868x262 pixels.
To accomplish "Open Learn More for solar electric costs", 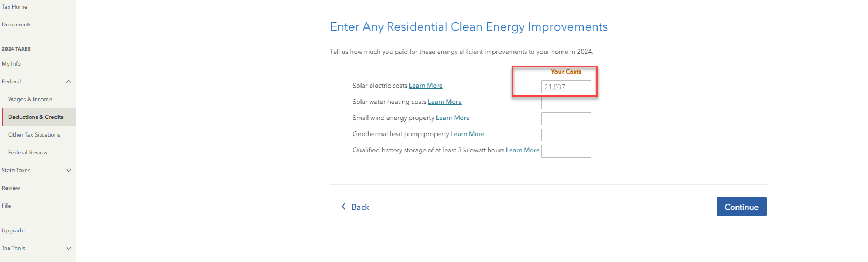I will (x=426, y=86).
